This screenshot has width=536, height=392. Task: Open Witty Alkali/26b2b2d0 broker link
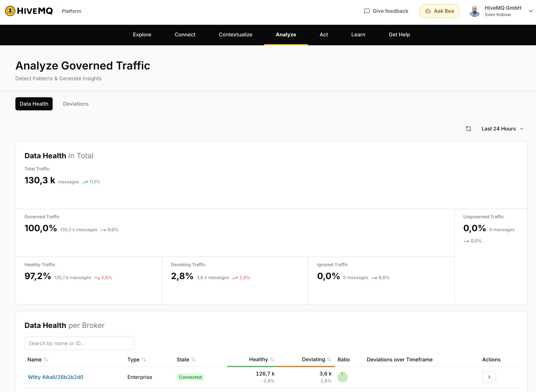click(55, 377)
